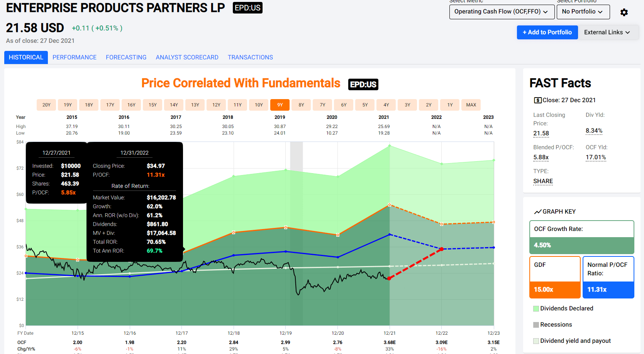The width and height of the screenshot is (644, 354).
Task: Select the 17Y time range button
Action: (x=110, y=105)
